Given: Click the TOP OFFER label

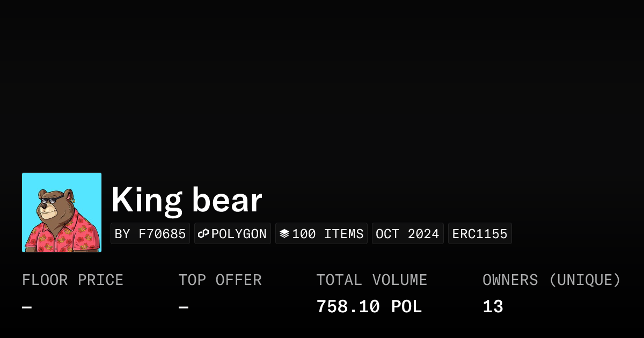Looking at the screenshot, I should pyautogui.click(x=220, y=280).
